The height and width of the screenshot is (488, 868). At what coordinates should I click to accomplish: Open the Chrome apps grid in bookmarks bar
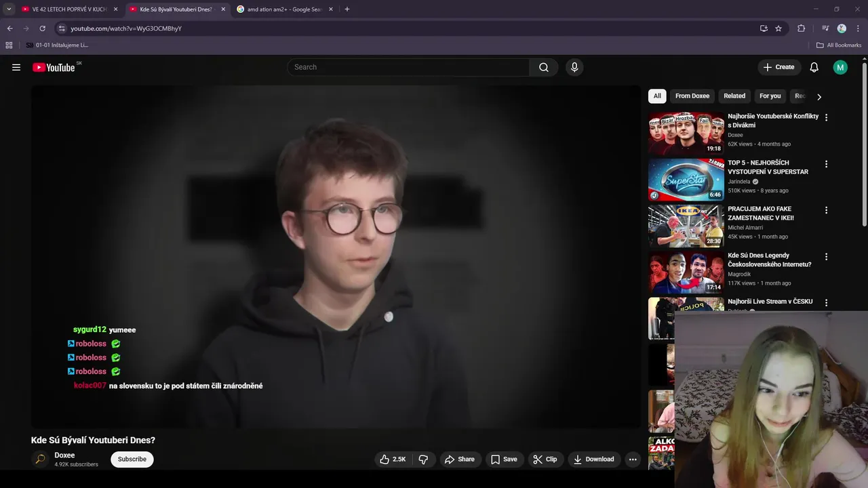pos(9,45)
